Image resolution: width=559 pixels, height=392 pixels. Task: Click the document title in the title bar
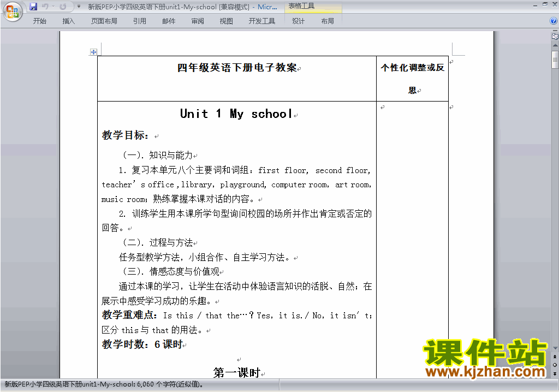tap(182, 7)
